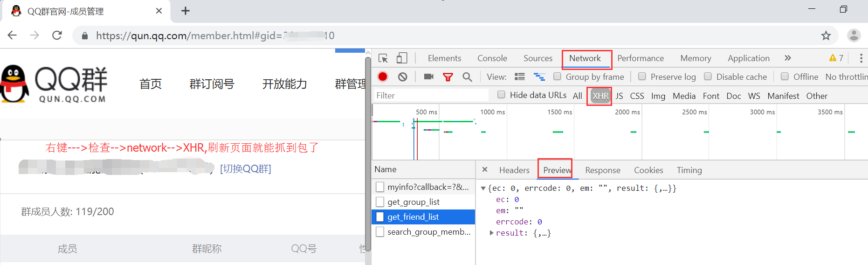The width and height of the screenshot is (868, 265).
Task: Open network search magnifier icon
Action: coord(467,77)
